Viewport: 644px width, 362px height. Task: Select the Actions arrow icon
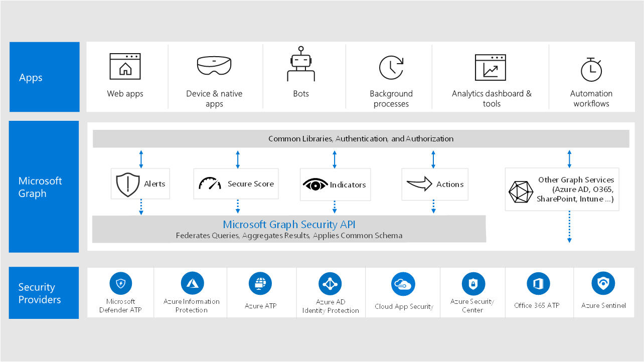tap(419, 184)
